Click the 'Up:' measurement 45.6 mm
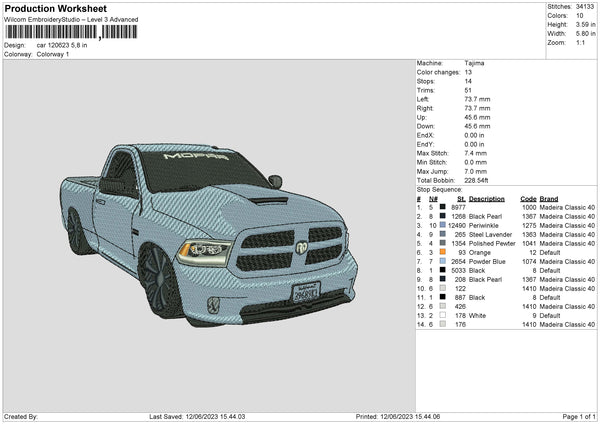Viewport: 600px width, 424px height. pos(477,117)
